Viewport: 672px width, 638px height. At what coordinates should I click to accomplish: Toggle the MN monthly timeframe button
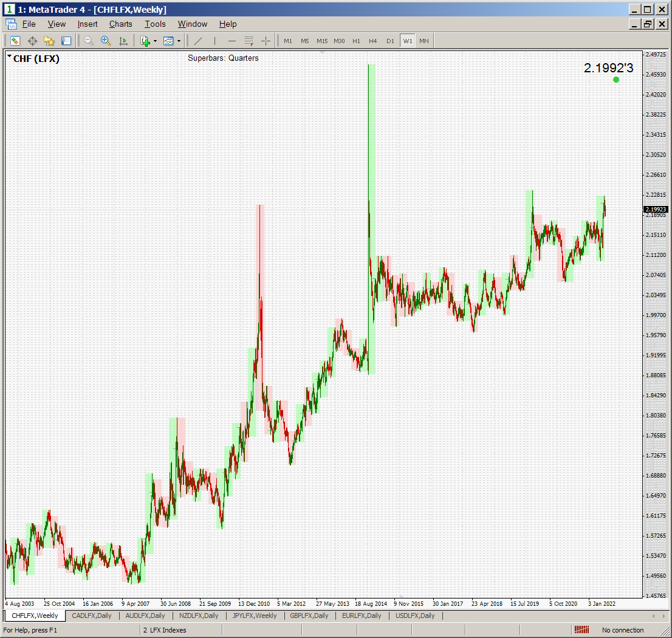(423, 41)
